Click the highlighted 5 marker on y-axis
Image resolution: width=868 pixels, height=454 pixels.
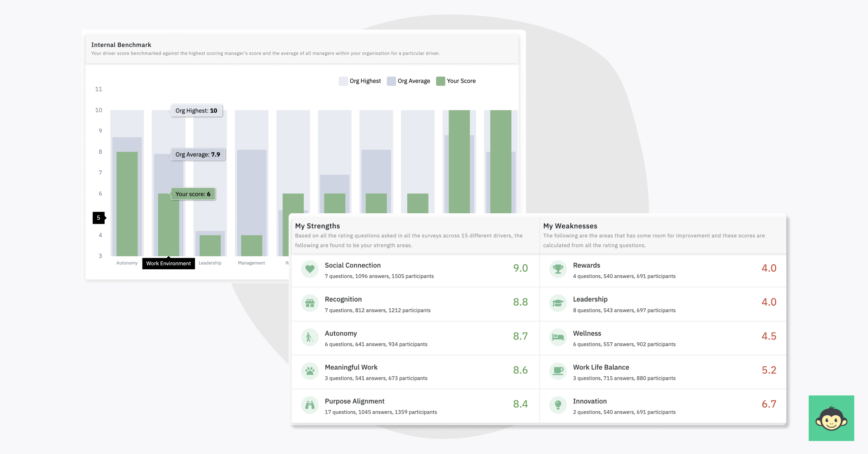pos(99,218)
